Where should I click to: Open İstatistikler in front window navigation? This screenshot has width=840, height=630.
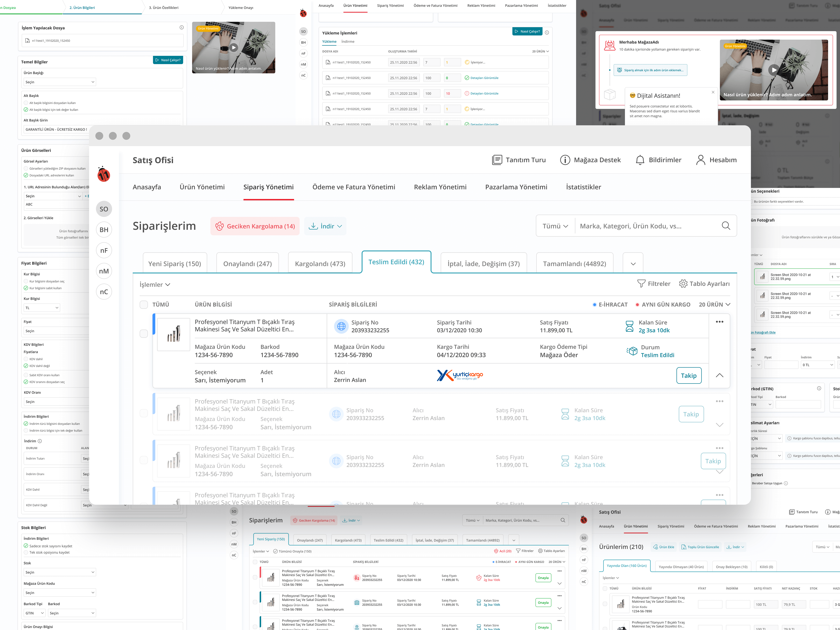tap(583, 187)
